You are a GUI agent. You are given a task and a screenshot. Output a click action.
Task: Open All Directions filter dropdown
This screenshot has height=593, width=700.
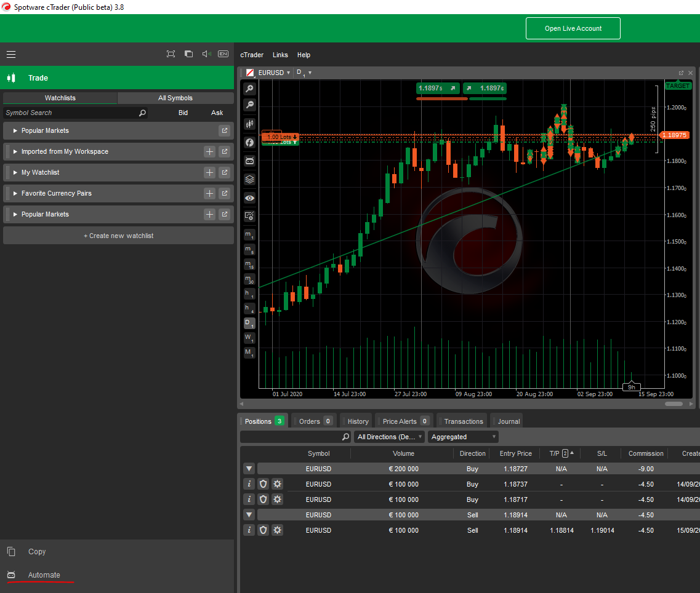(389, 437)
